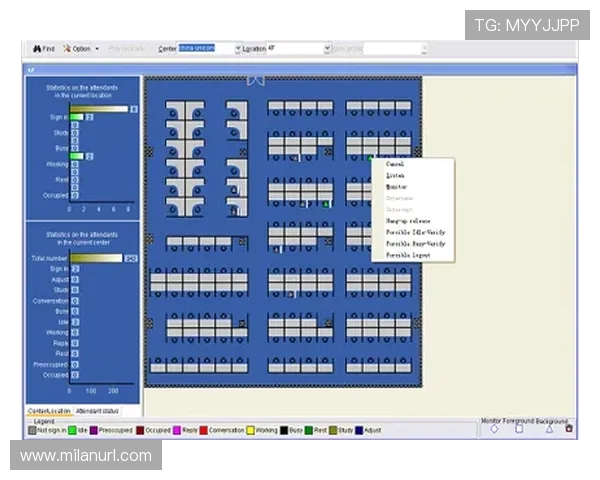Choose Listen from the context menu

tap(396, 175)
